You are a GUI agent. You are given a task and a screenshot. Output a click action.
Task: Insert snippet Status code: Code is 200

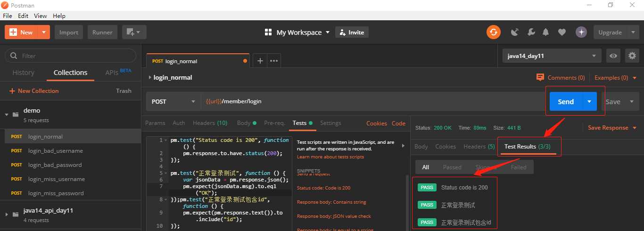pos(323,188)
